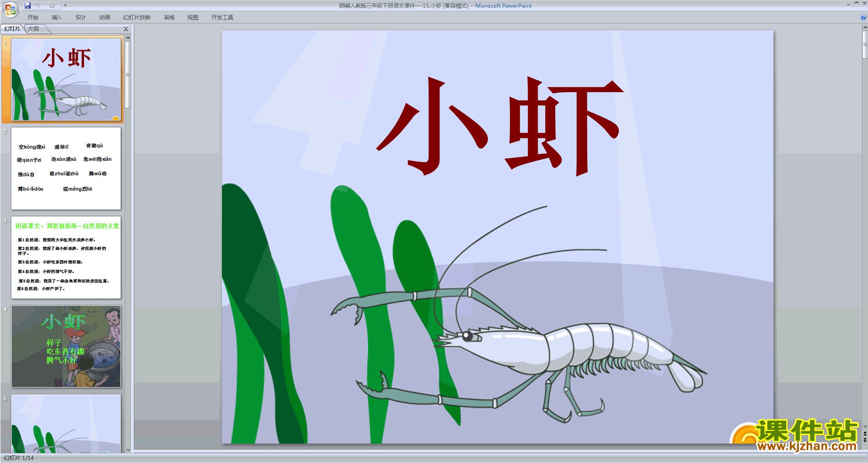Click the 小虾 title text on the slide

coord(500,126)
